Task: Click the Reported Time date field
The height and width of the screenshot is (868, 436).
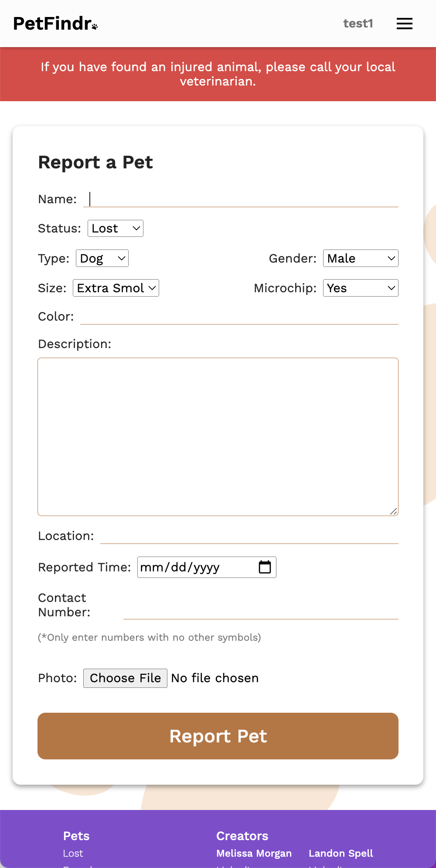Action: 207,567
